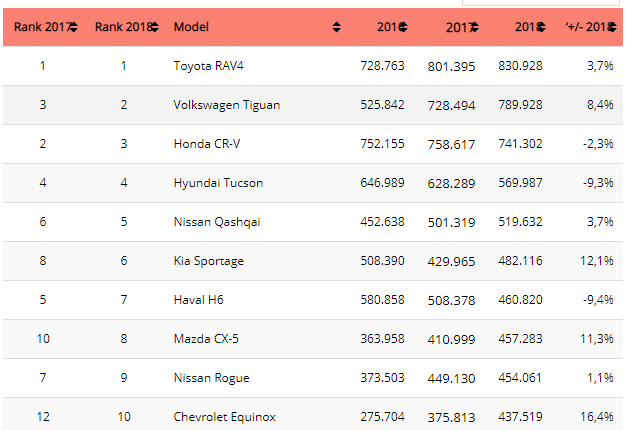
Task: Click Chevrolet Equinox change 16,4%
Action: 596,417
